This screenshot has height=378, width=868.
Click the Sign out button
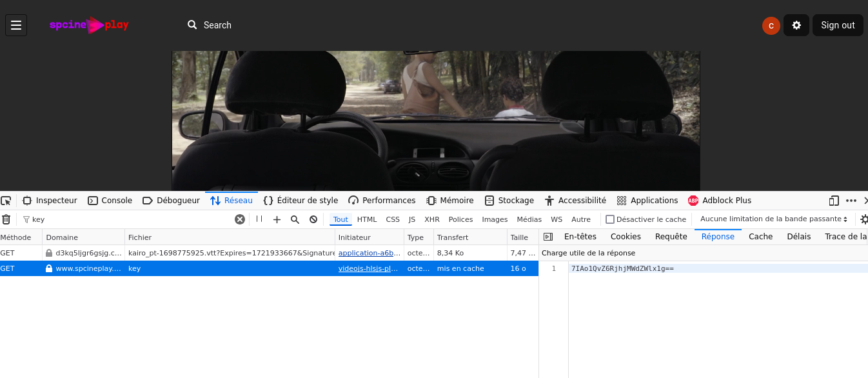[838, 25]
